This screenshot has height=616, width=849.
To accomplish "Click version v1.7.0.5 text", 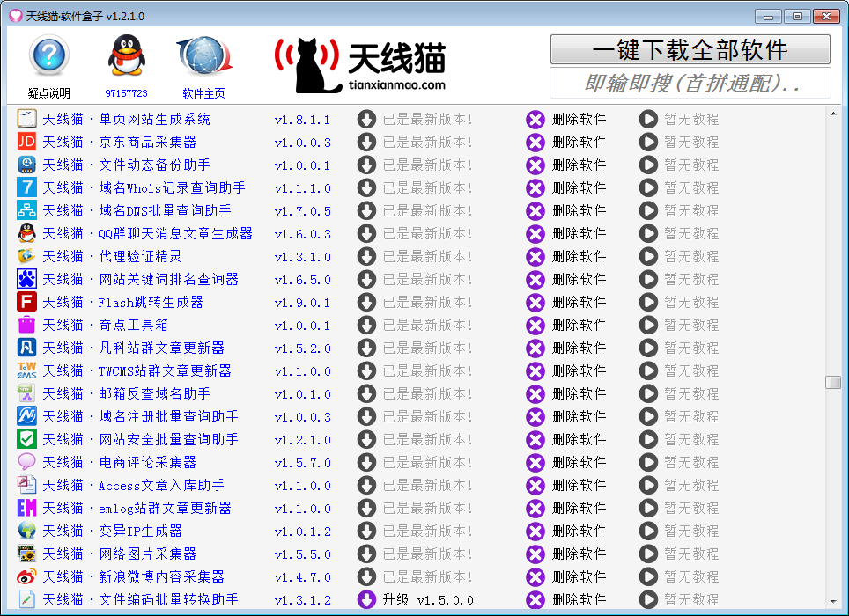I will coord(303,211).
